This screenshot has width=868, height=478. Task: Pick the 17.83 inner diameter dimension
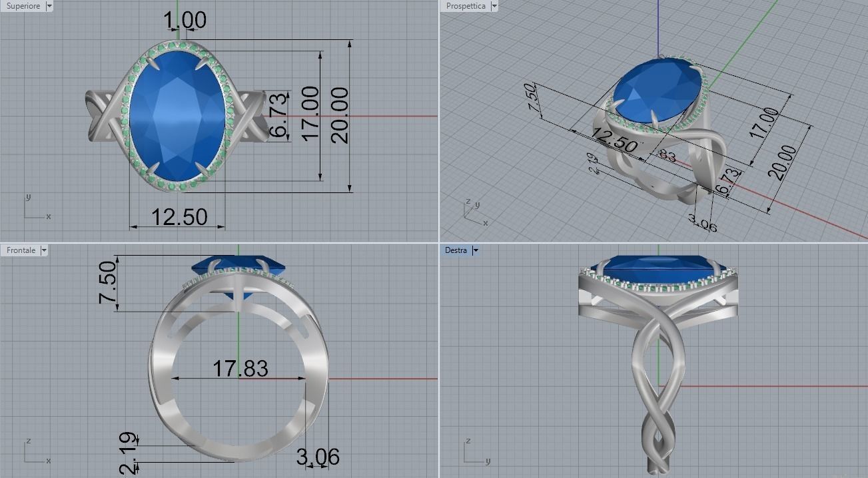tap(240, 368)
